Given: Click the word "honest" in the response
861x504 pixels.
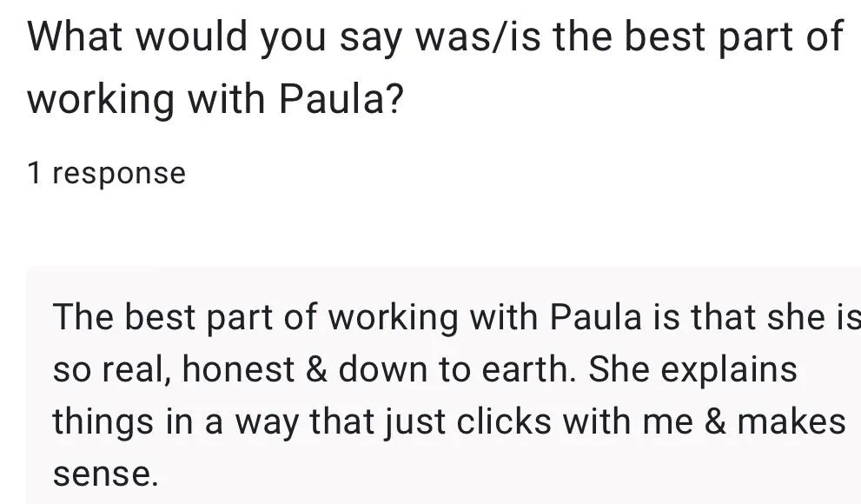Looking at the screenshot, I should [x=238, y=369].
